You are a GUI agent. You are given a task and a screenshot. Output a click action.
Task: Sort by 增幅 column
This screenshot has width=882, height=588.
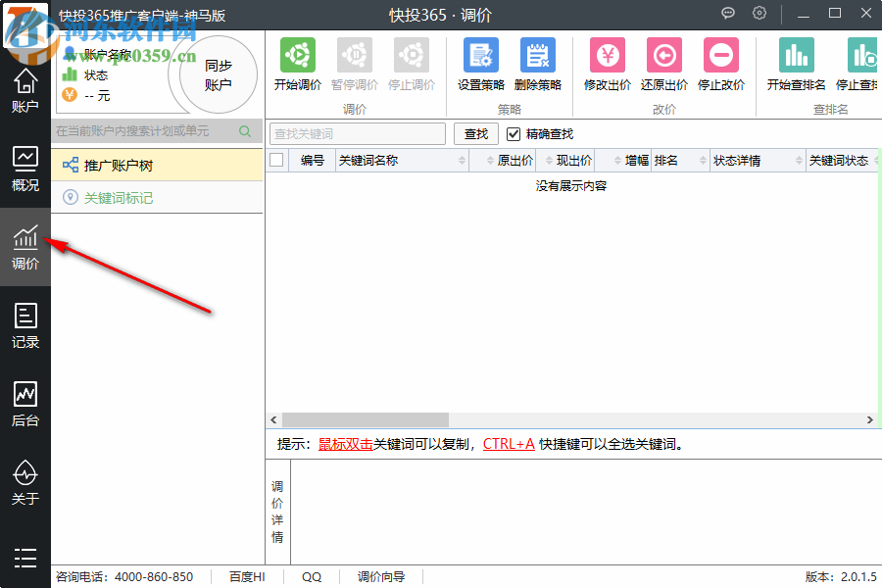(623, 161)
